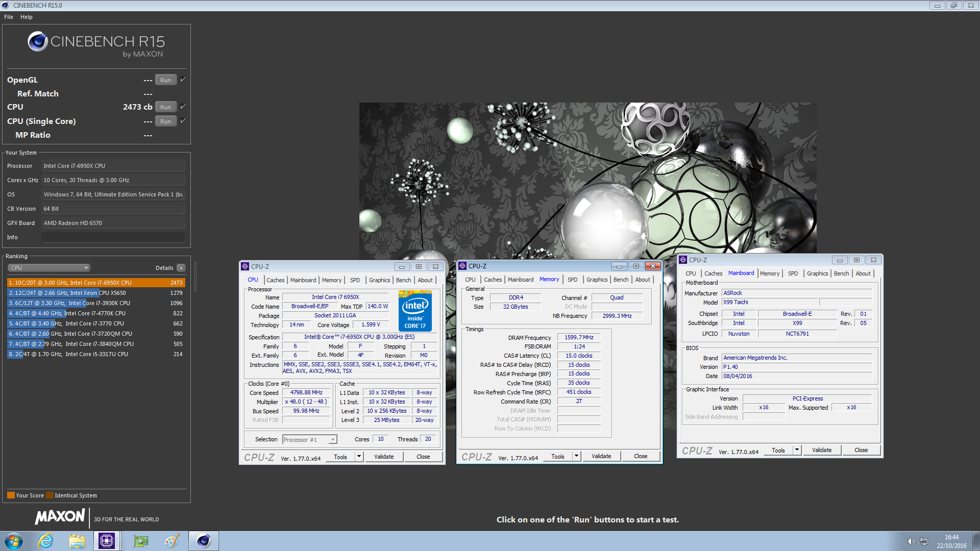This screenshot has height=551, width=980.
Task: Click CPU-Z title icon in Mainboard window
Action: point(683,260)
